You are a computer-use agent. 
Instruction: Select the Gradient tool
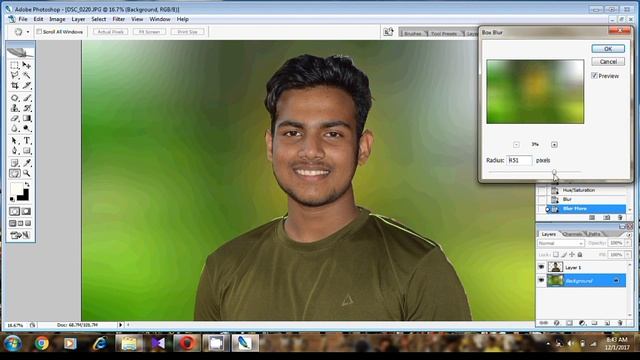27,118
